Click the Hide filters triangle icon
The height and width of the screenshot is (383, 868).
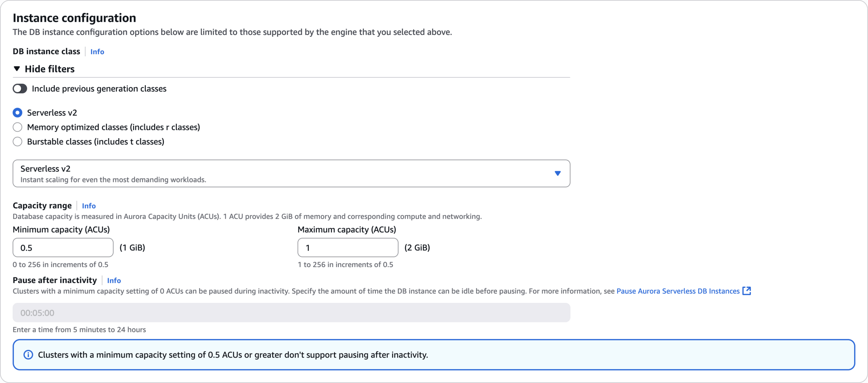point(17,69)
